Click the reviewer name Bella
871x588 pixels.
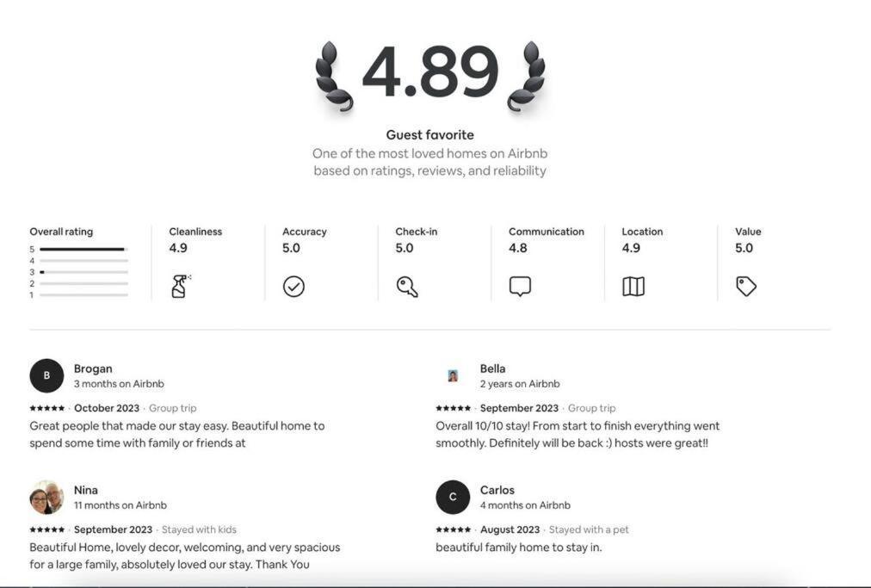pyautogui.click(x=492, y=368)
